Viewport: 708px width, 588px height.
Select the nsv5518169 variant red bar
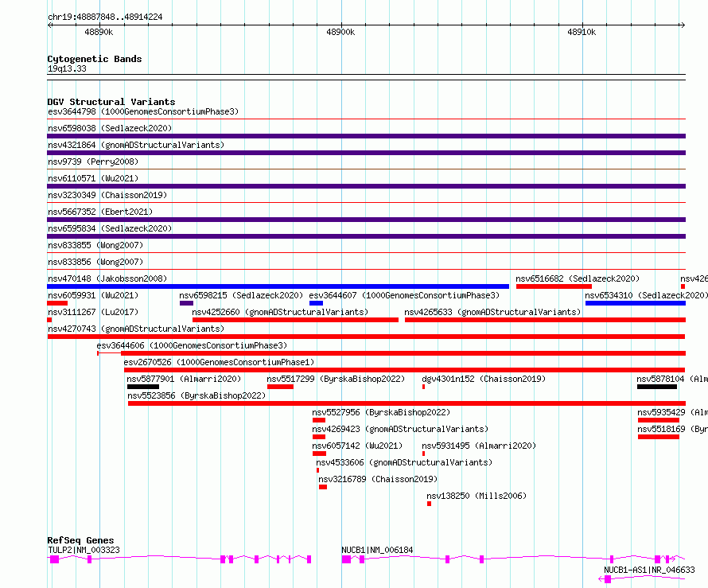point(659,437)
